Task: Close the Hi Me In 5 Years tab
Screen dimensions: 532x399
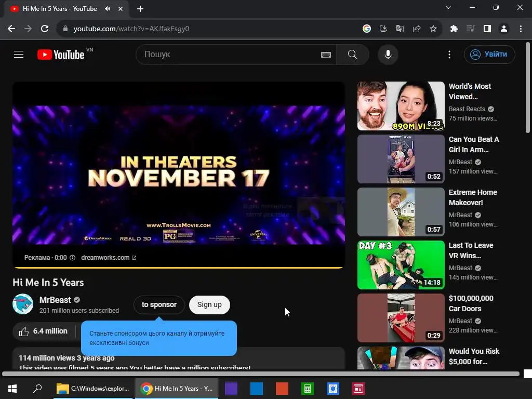Action: [121, 9]
